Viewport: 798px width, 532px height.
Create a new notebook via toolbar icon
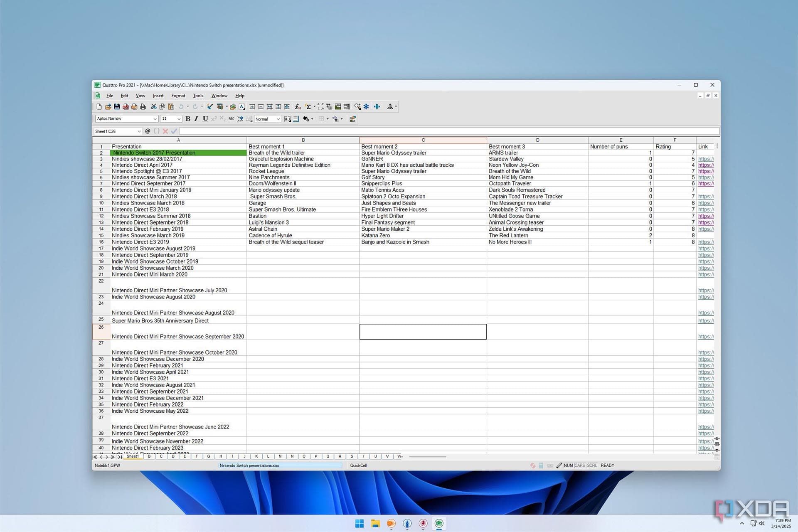[x=99, y=107]
